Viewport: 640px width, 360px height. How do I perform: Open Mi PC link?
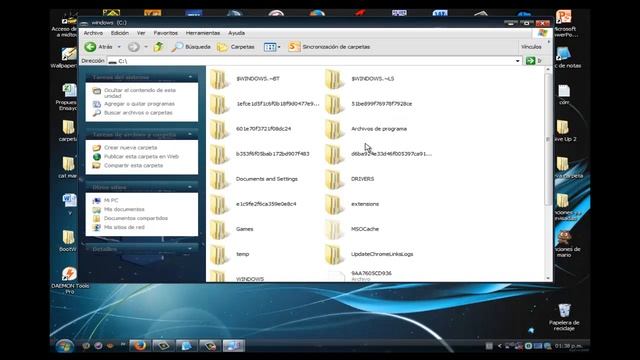[x=111, y=200]
